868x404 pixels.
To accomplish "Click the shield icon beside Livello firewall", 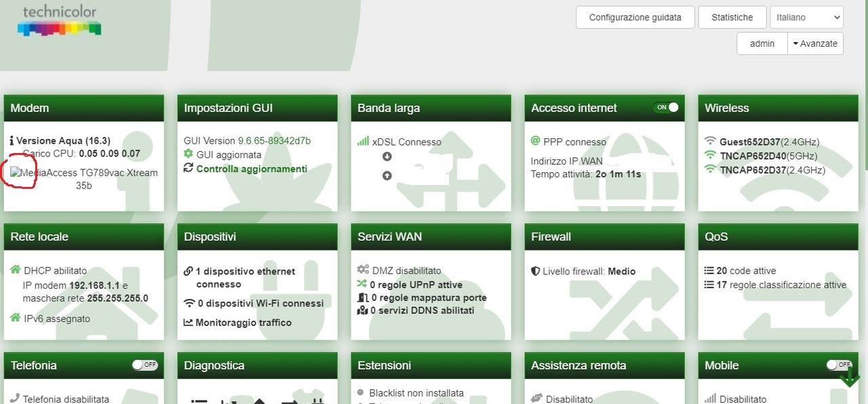I will [536, 271].
